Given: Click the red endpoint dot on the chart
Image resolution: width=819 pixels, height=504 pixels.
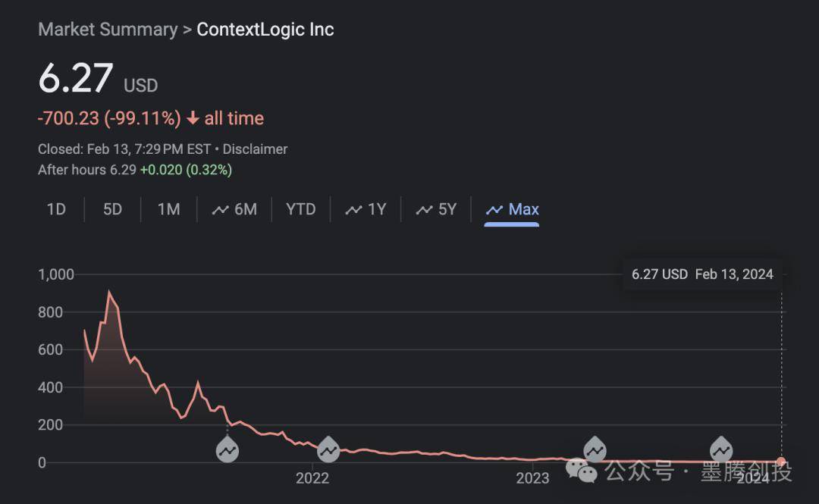Looking at the screenshot, I should [x=782, y=462].
